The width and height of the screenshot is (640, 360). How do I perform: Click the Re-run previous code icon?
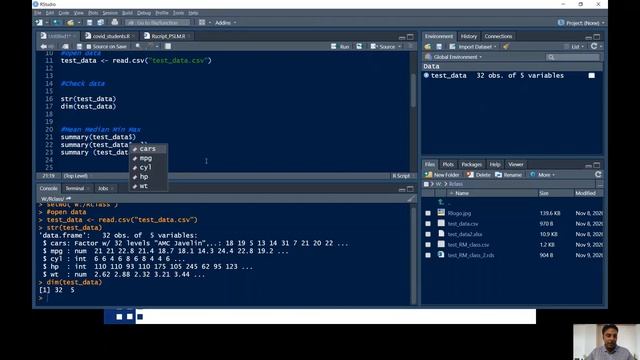[359, 47]
